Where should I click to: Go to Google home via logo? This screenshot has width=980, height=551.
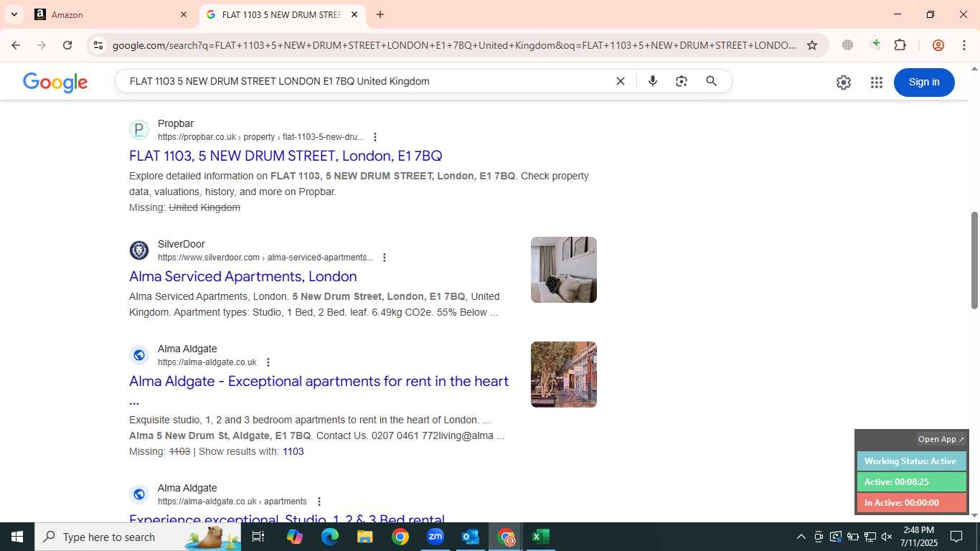click(55, 83)
